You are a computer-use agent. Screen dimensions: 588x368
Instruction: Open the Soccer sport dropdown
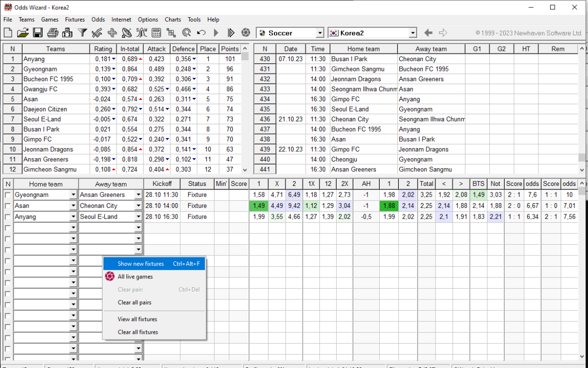point(320,33)
